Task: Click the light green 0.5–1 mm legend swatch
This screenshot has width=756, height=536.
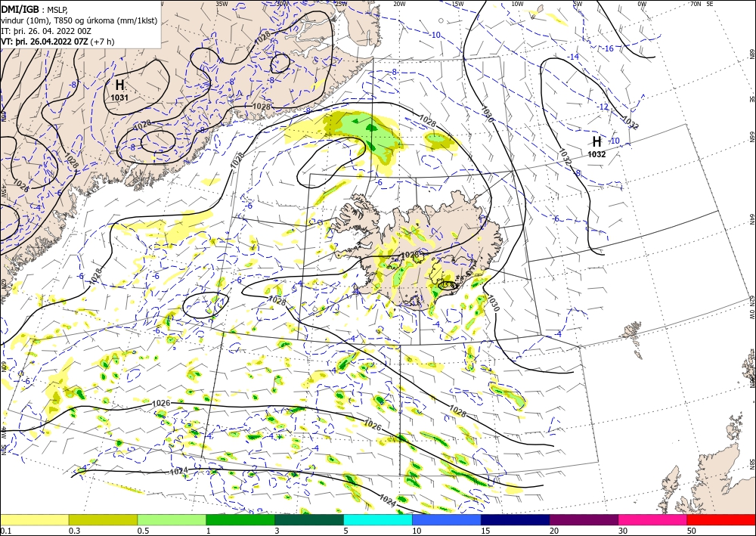Action: coord(172,519)
